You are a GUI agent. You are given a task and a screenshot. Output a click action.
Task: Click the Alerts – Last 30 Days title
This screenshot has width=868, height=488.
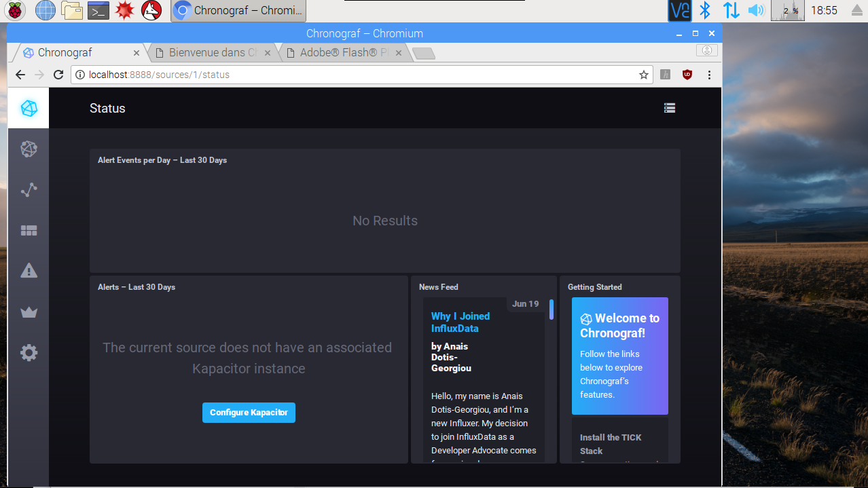pyautogui.click(x=137, y=287)
